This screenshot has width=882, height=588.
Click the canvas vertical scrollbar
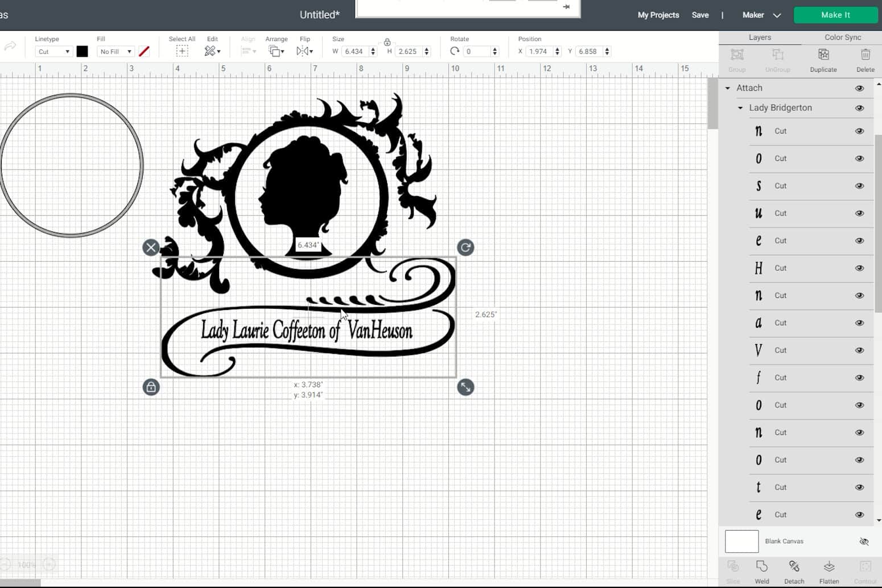(x=712, y=104)
